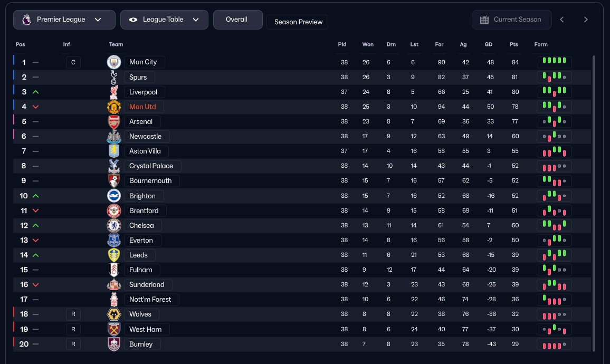Click the Chelsea club badge
610x364 pixels.
click(114, 225)
